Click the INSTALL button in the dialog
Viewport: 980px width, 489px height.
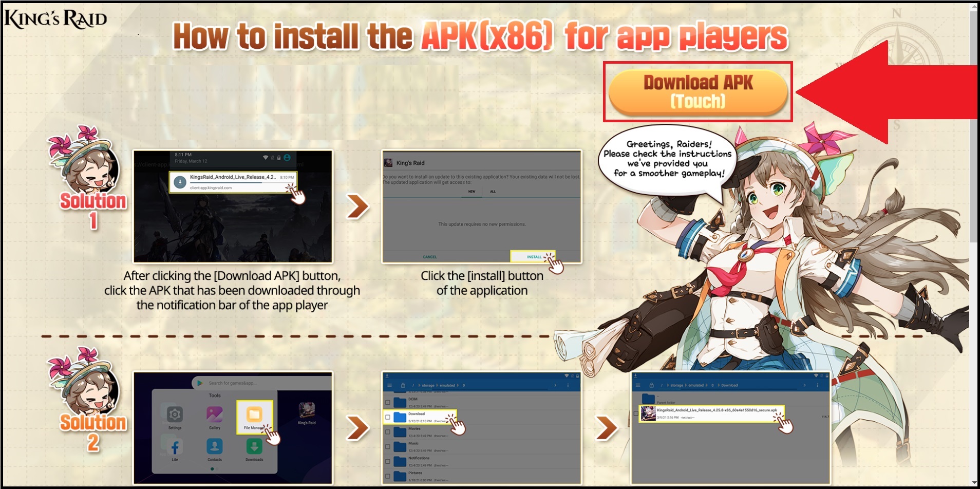point(533,257)
